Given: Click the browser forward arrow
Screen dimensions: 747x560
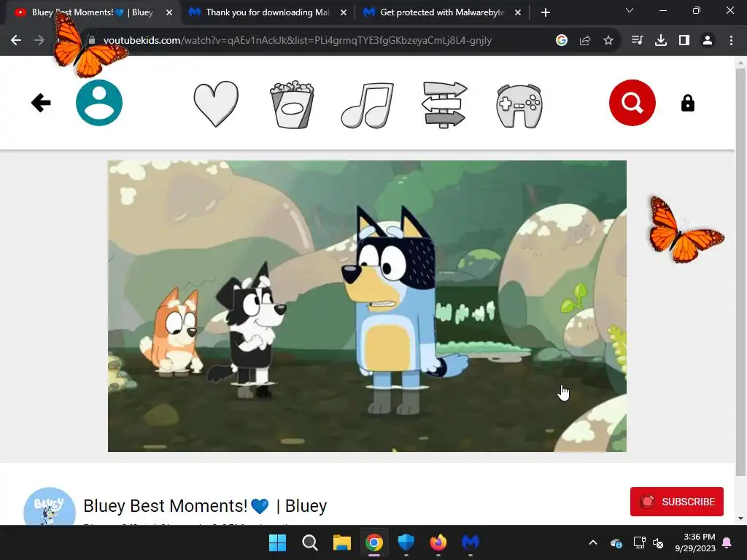Looking at the screenshot, I should (x=39, y=41).
